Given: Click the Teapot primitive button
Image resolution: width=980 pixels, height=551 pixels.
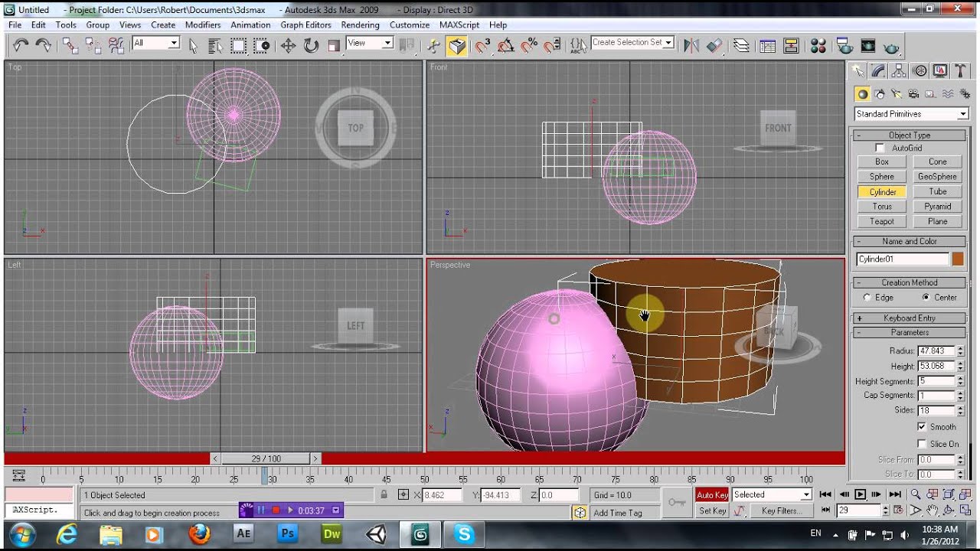Looking at the screenshot, I should pos(882,221).
